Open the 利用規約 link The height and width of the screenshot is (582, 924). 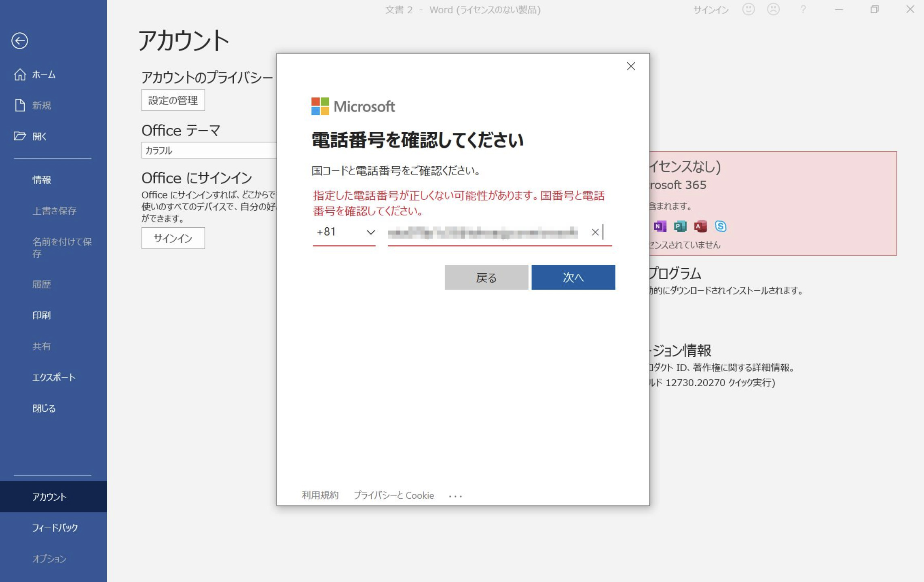[x=320, y=495]
